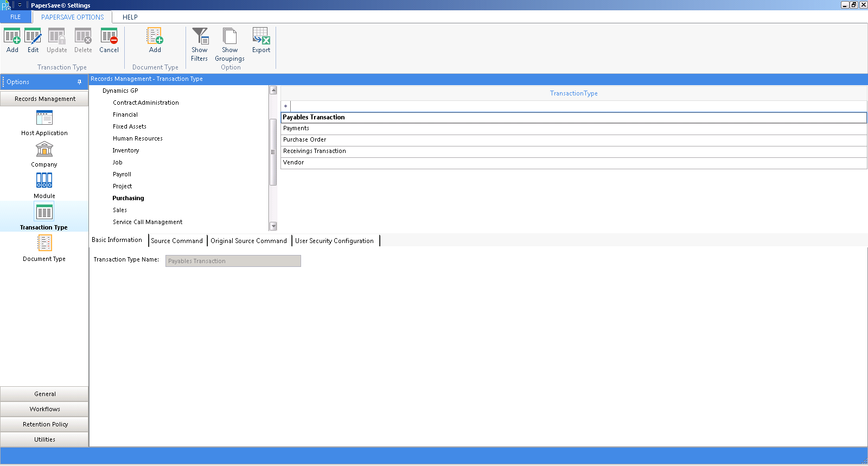Open the HELP ribbon tab
Image resolution: width=868 pixels, height=466 pixels.
click(130, 17)
